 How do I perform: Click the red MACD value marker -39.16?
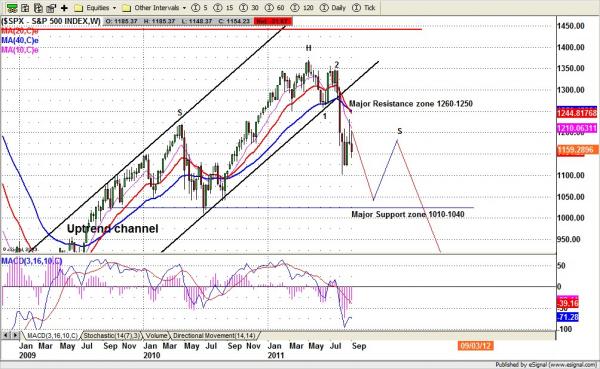(568, 303)
